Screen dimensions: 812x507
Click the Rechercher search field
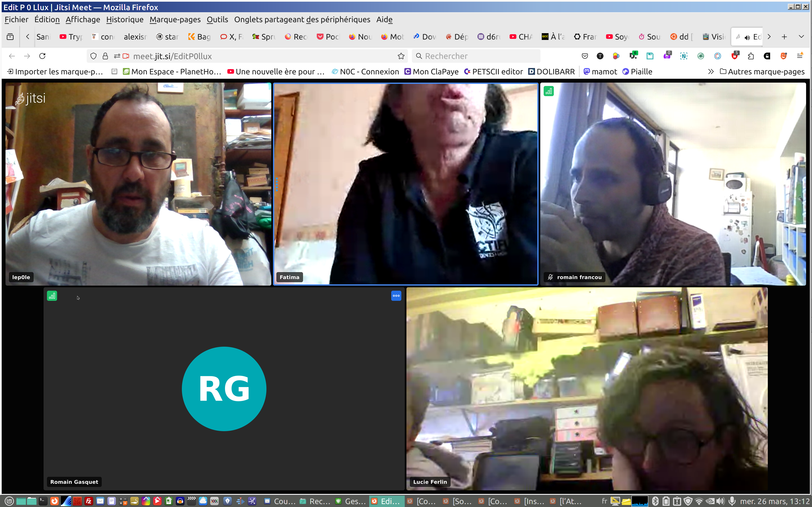[x=476, y=56]
